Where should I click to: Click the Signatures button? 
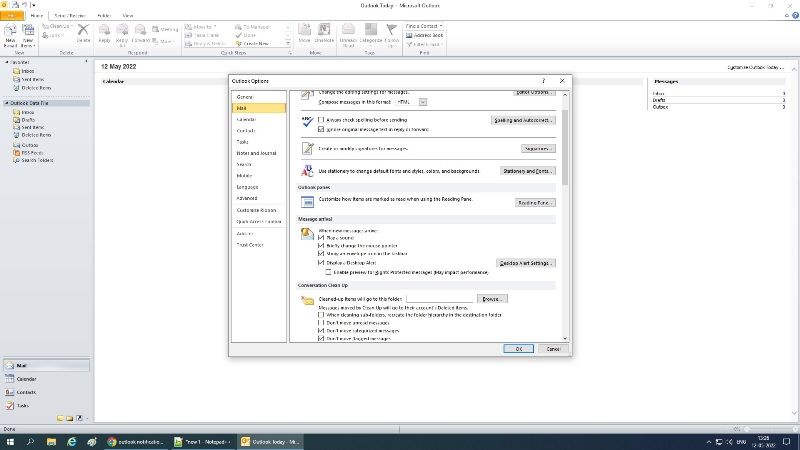(x=538, y=148)
